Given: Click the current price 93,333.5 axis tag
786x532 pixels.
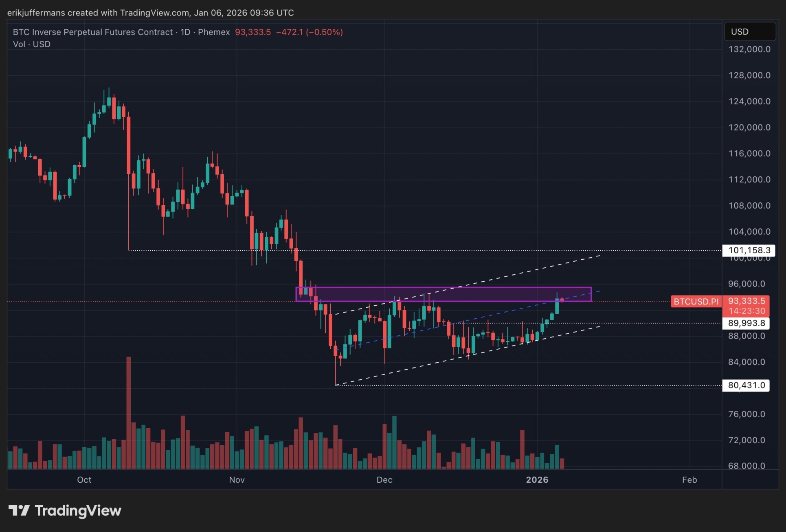Looking at the screenshot, I should tap(746, 301).
